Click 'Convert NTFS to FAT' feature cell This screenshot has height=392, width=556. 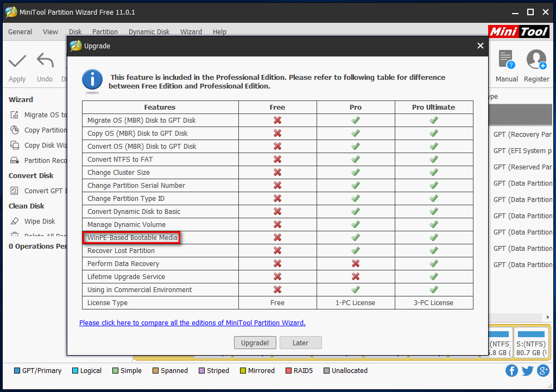[160, 160]
